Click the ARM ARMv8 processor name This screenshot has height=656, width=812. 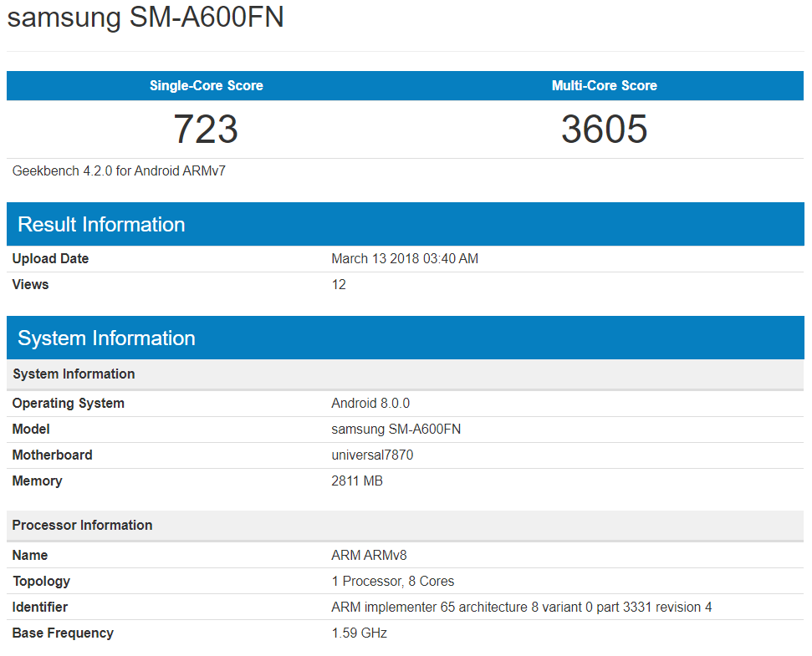369,556
